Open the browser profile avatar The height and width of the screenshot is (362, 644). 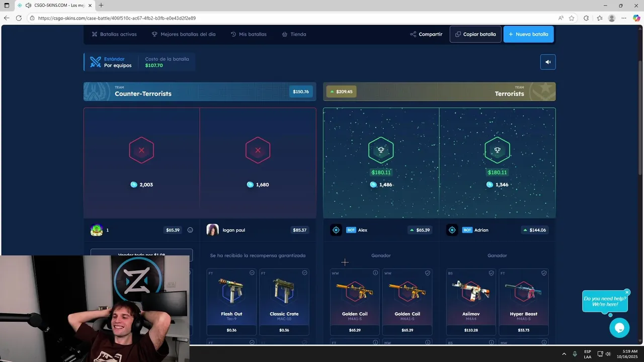pos(612,18)
